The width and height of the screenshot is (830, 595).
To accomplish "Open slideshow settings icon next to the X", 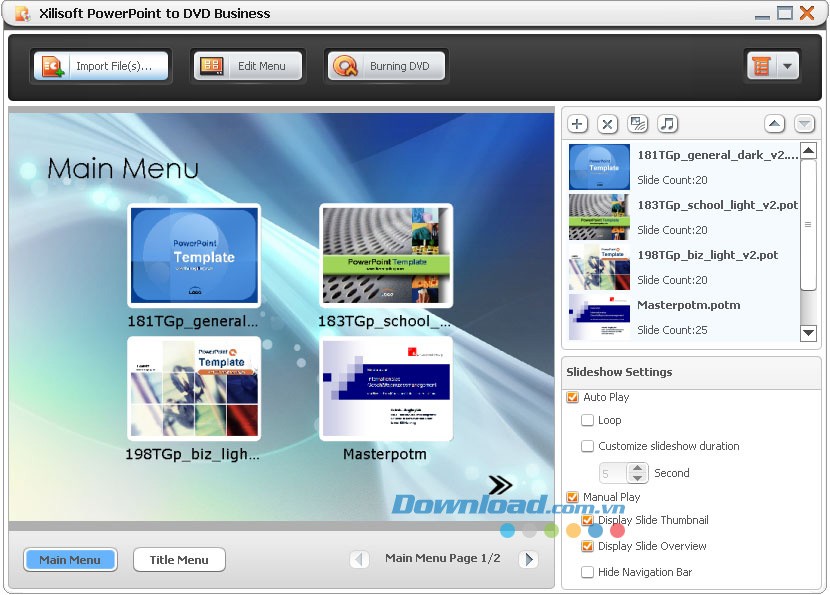I will pyautogui.click(x=637, y=123).
